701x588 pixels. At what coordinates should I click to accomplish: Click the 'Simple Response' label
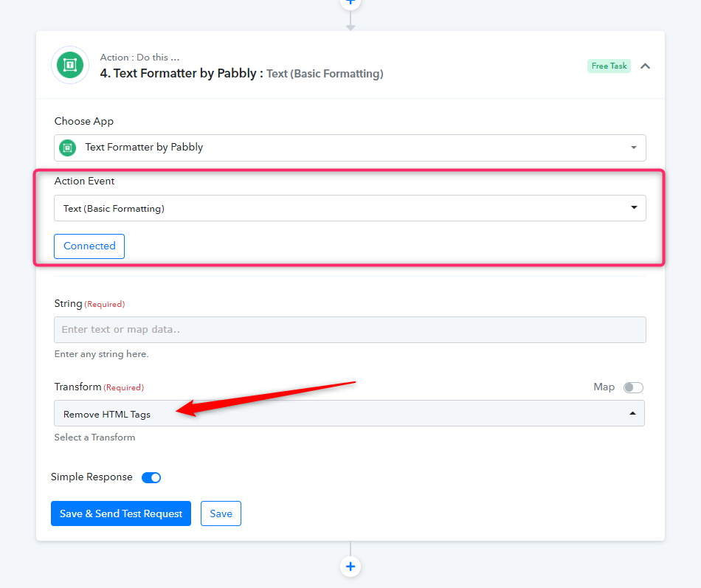91,477
